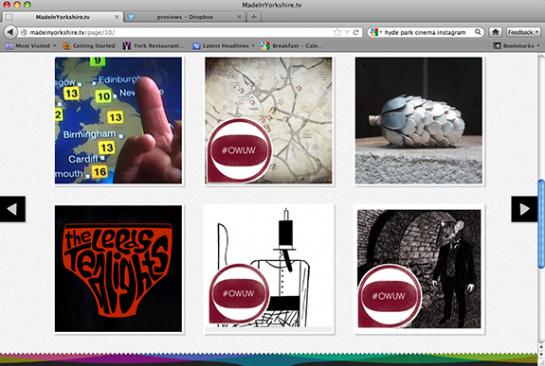
Task: Open the Leeds Tealights thumbnail
Action: [x=118, y=269]
